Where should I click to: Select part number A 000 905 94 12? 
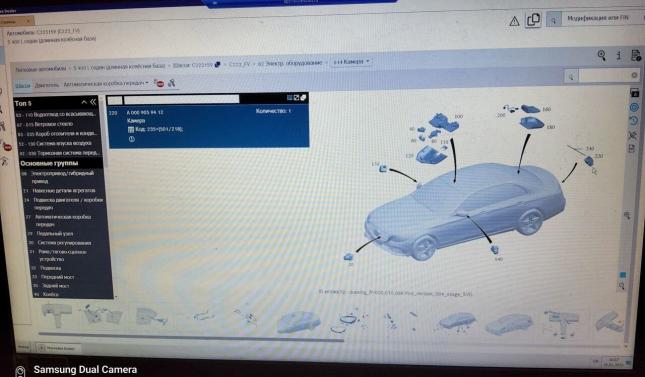[x=145, y=112]
